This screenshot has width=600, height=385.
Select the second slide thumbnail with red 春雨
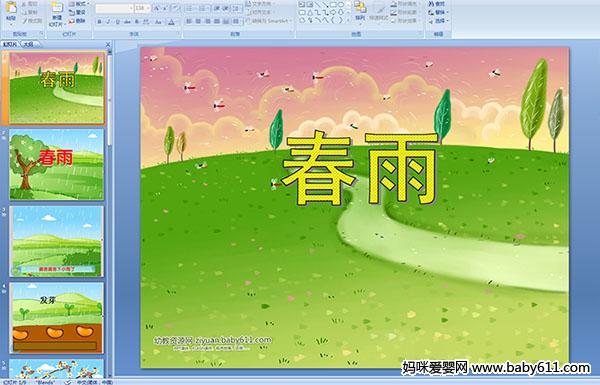(57, 165)
